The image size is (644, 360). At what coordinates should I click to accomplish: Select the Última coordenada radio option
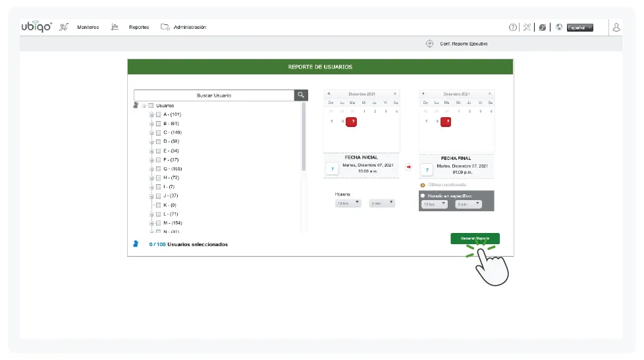point(423,185)
